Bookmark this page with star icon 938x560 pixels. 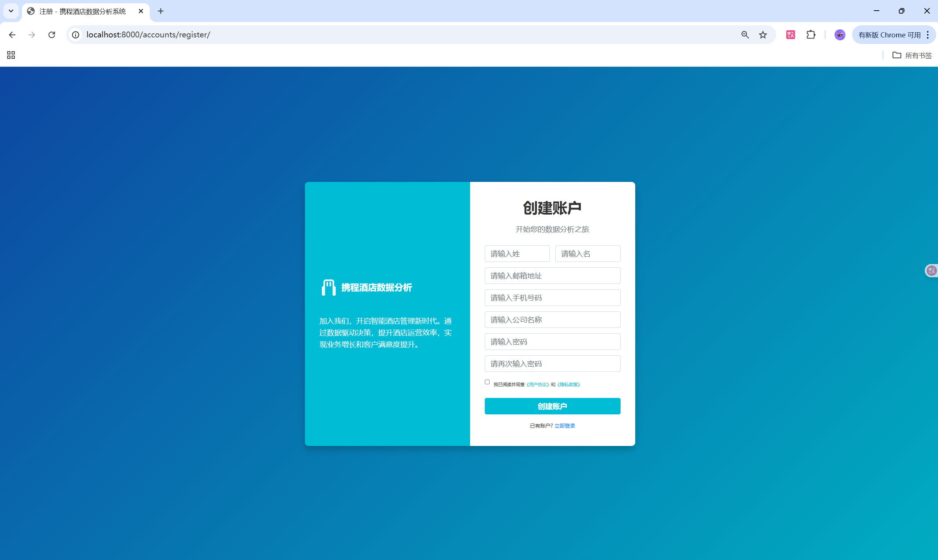click(x=763, y=35)
